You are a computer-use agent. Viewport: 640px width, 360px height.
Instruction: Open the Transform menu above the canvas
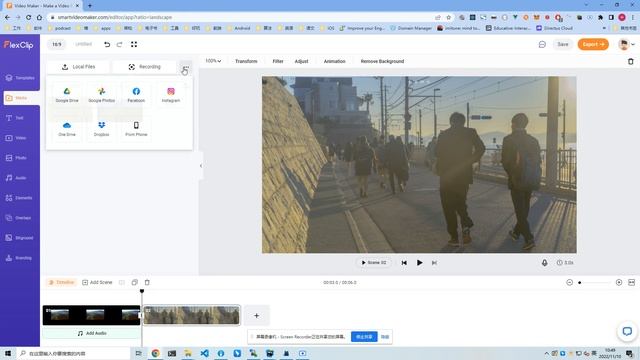click(x=246, y=61)
